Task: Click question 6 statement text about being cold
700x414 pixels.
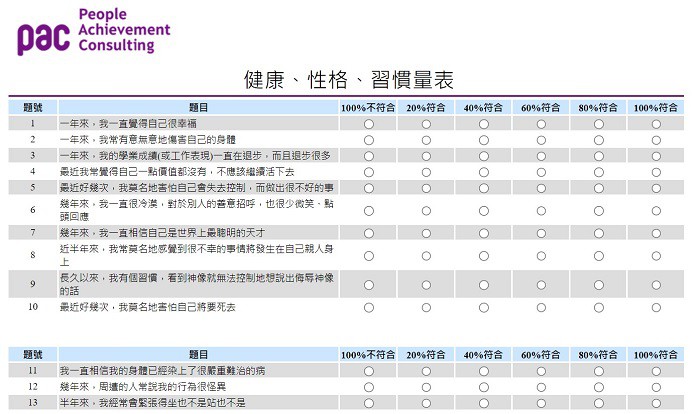Action: click(x=195, y=209)
